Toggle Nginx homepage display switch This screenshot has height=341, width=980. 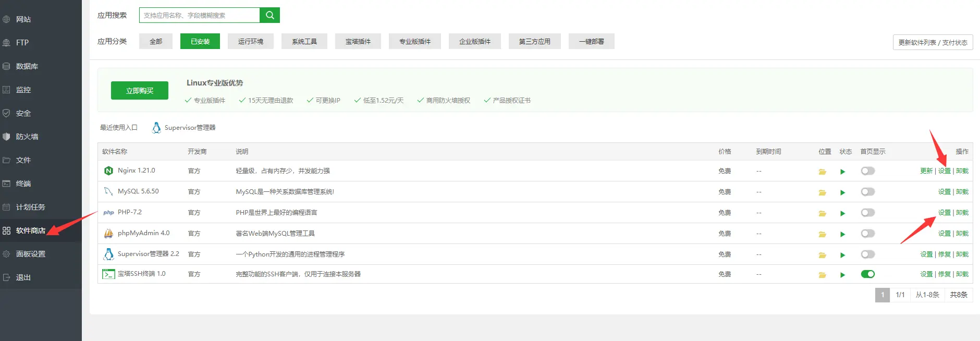tap(868, 171)
